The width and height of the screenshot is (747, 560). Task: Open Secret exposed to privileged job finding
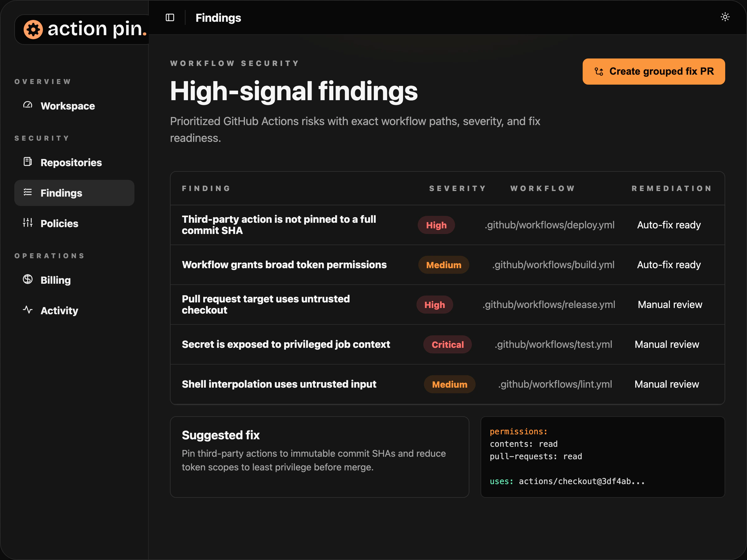[286, 344]
